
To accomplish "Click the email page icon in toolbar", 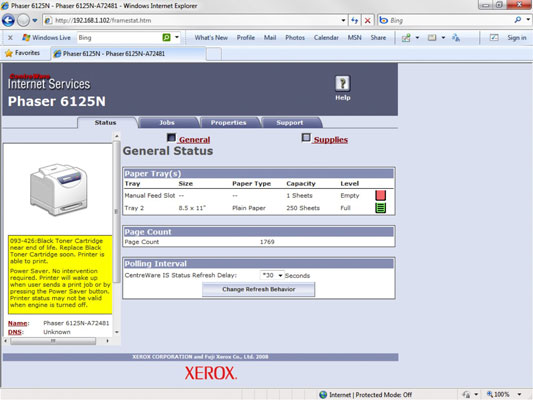I will [432, 38].
